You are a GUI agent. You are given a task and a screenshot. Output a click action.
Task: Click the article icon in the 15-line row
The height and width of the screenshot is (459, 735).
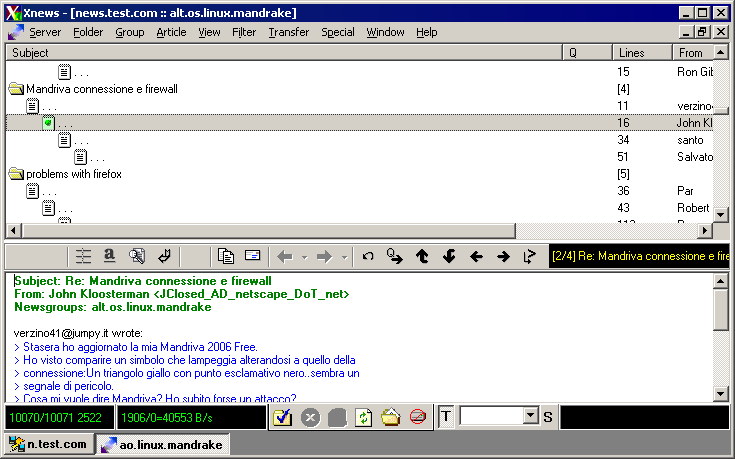(64, 72)
